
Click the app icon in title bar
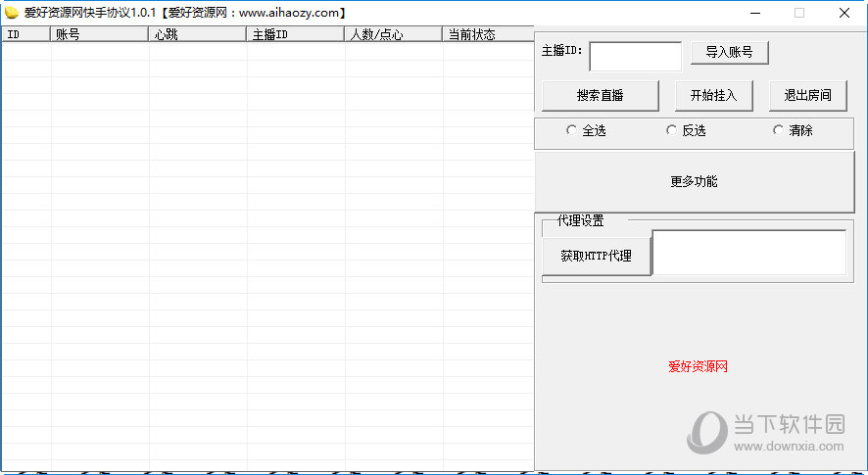pos(12,13)
